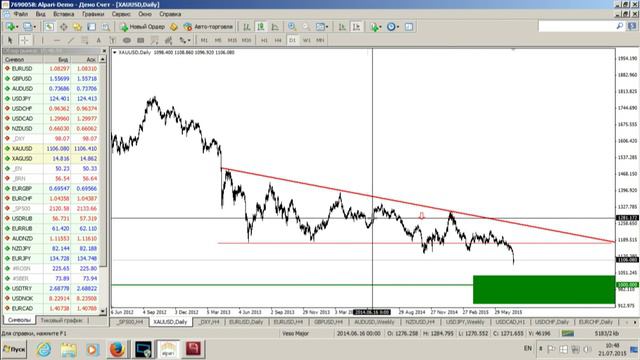Open the Profiles icon
The width and height of the screenshot is (640, 360).
point(27,27)
